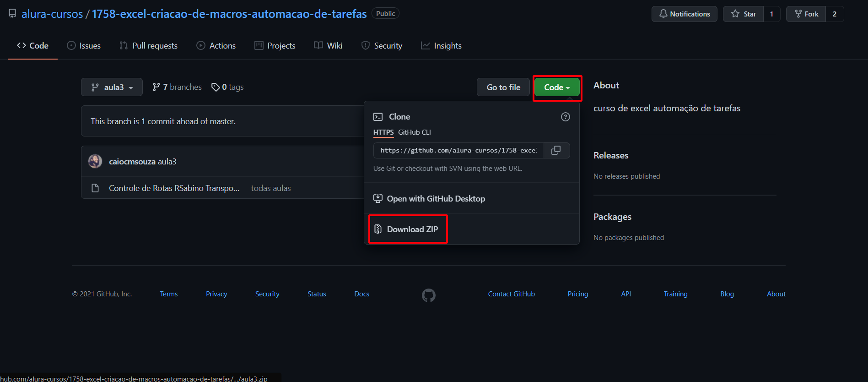
Task: Open the repository Security tab
Action: click(x=382, y=46)
